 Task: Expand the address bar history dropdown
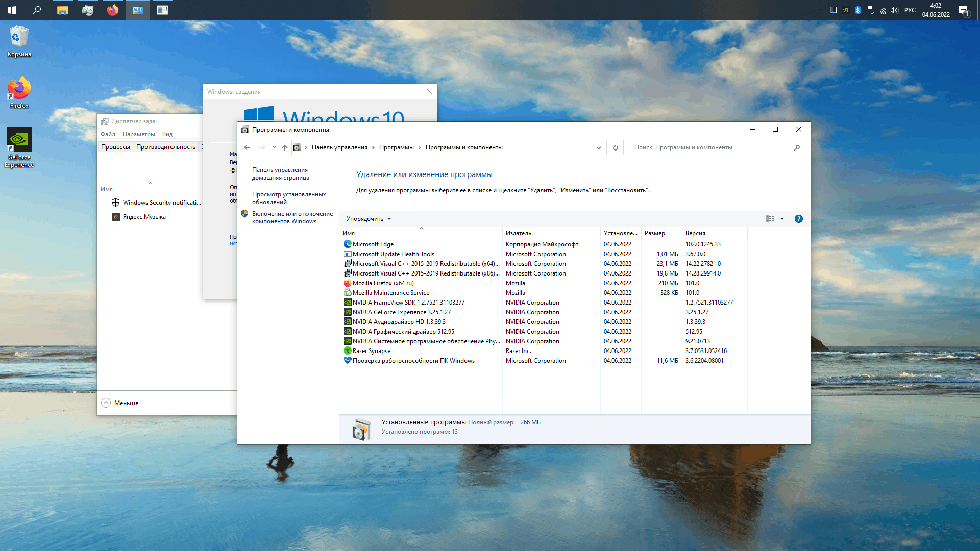tap(599, 147)
